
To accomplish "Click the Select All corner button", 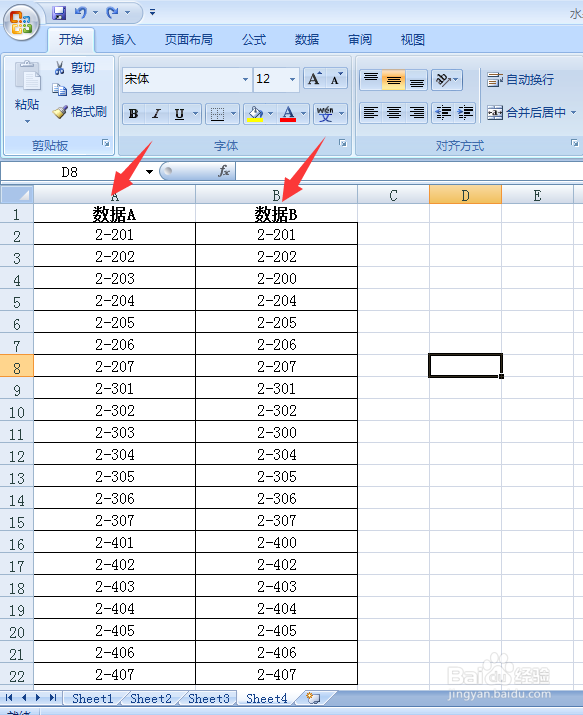I will (x=17, y=195).
